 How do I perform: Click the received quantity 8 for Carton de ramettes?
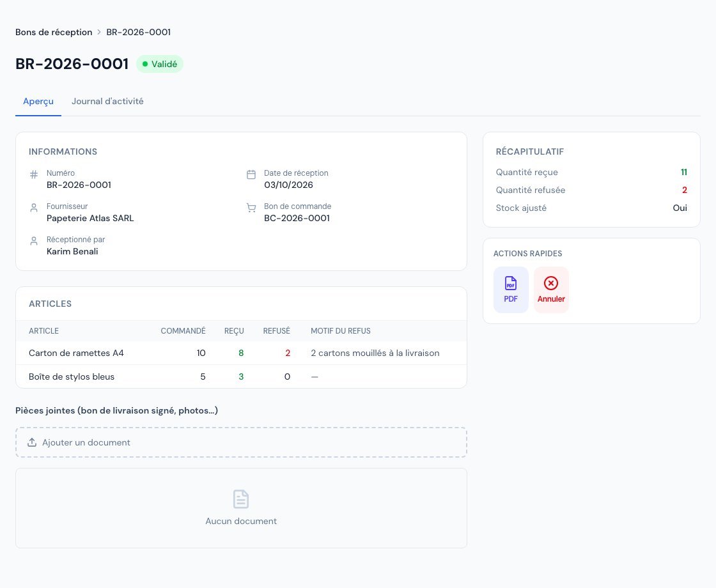tap(241, 353)
